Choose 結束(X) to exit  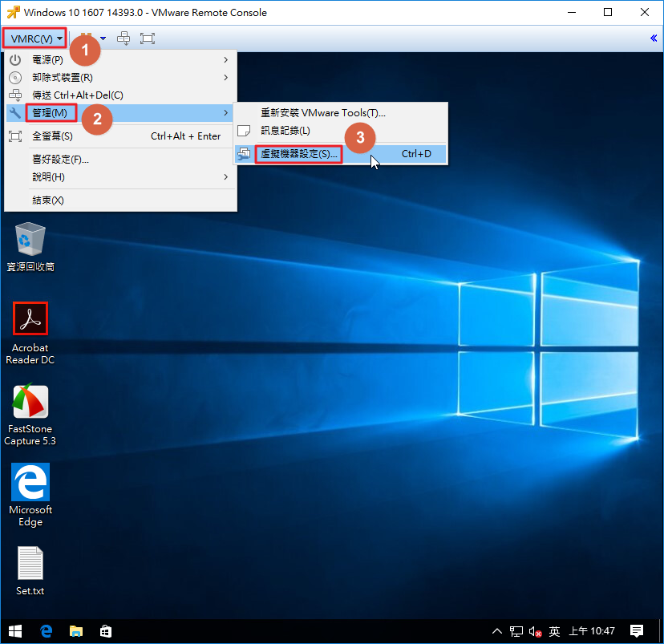[x=120, y=200]
